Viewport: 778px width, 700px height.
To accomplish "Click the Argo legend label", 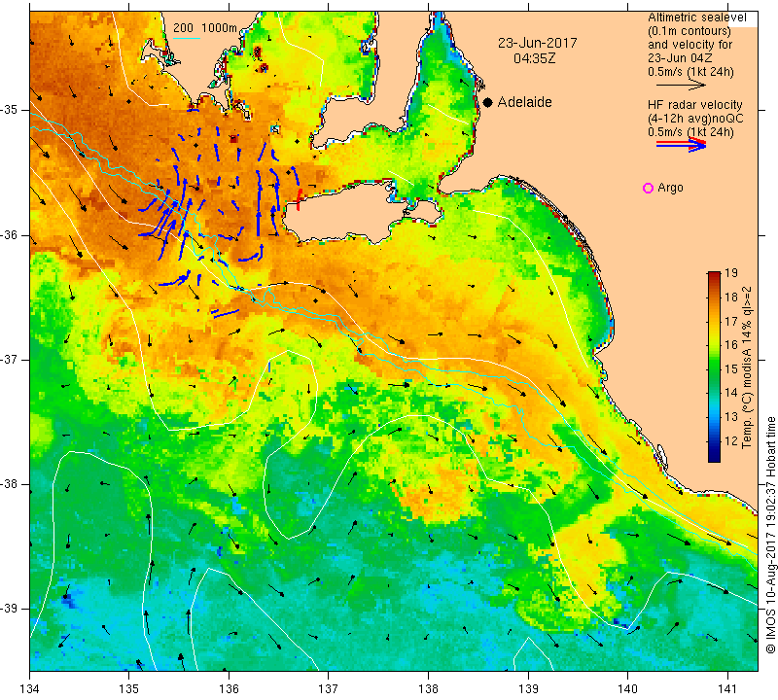I will 670,188.
